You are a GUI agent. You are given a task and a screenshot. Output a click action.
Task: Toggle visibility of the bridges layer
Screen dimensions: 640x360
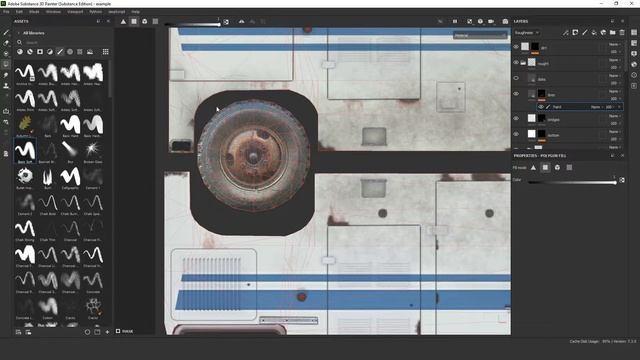click(516, 118)
